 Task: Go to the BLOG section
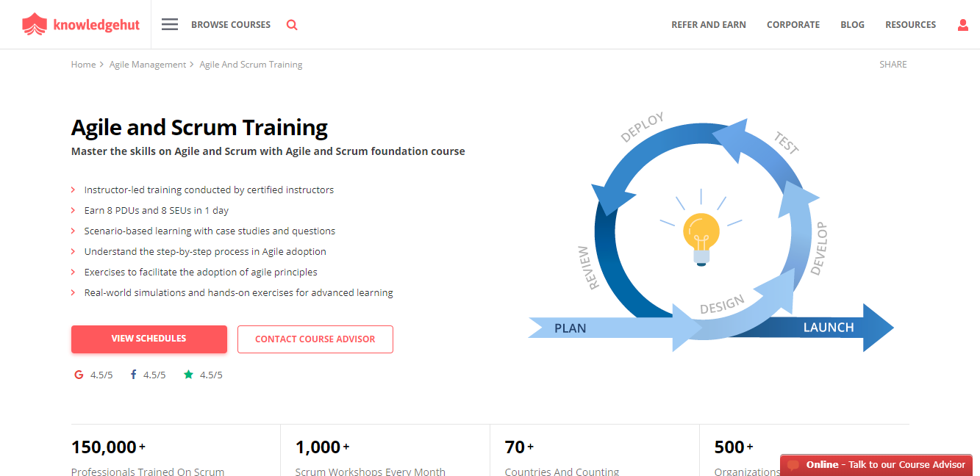pyautogui.click(x=852, y=24)
